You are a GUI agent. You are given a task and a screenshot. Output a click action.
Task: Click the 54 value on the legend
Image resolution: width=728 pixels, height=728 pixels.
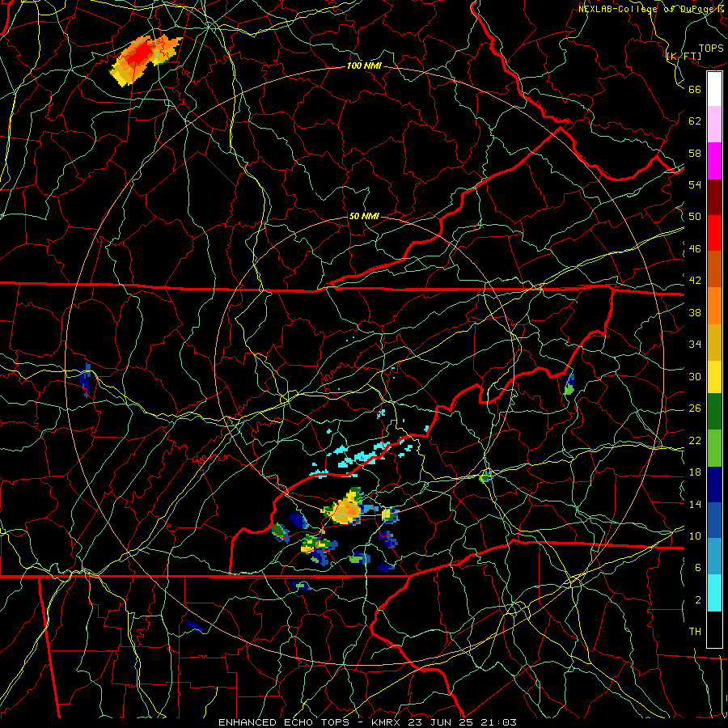click(x=695, y=184)
